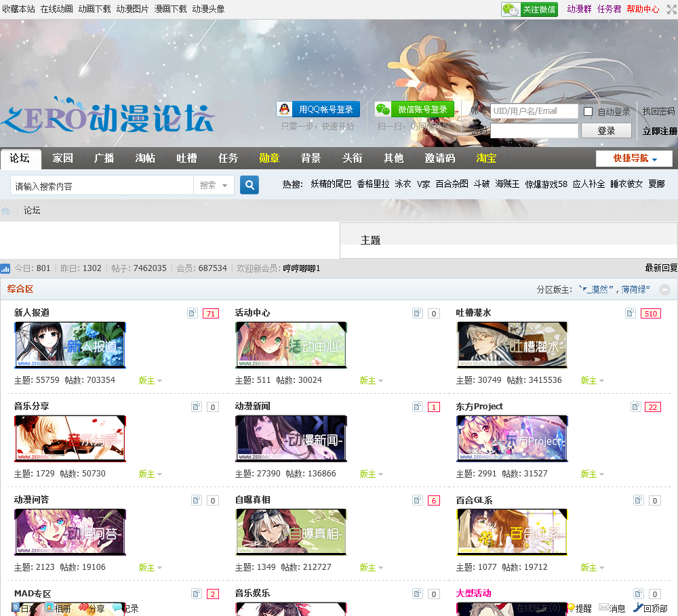
Task: Open the 帮助中心 link at top
Action: tap(643, 9)
